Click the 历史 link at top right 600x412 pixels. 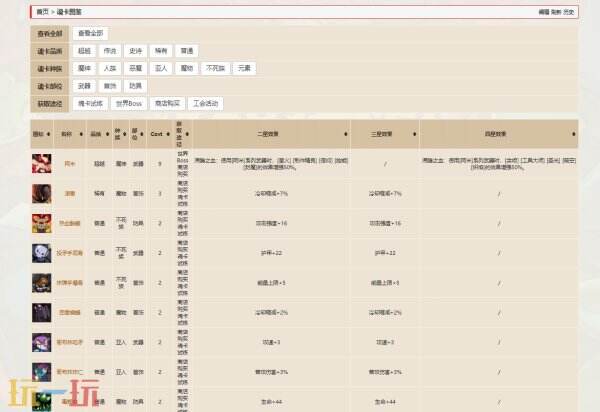pyautogui.click(x=568, y=12)
